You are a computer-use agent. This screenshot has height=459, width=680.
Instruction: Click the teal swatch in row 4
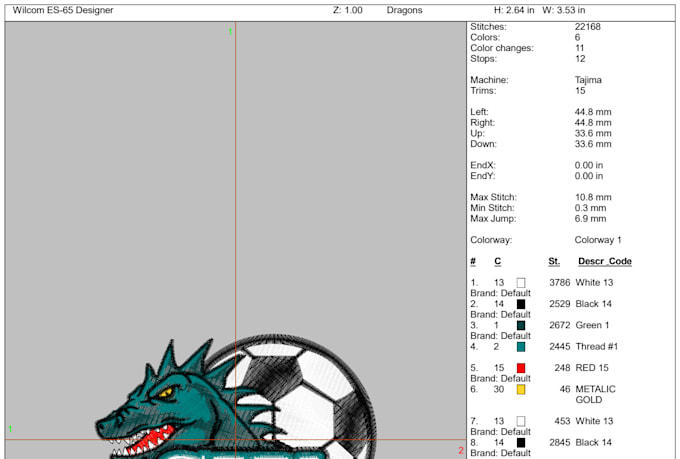(x=521, y=347)
